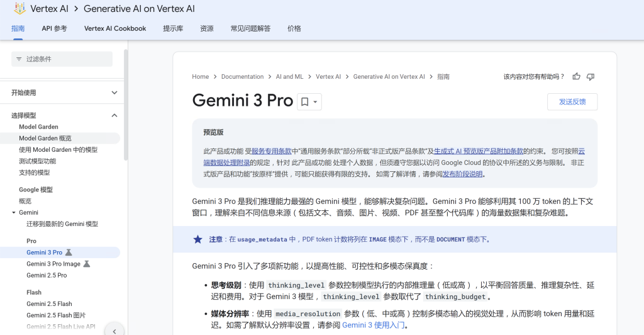Viewport: 644px width, 335px height.
Task: Click Generative AI on Vertex AI breadcrumb
Action: pyautogui.click(x=389, y=76)
